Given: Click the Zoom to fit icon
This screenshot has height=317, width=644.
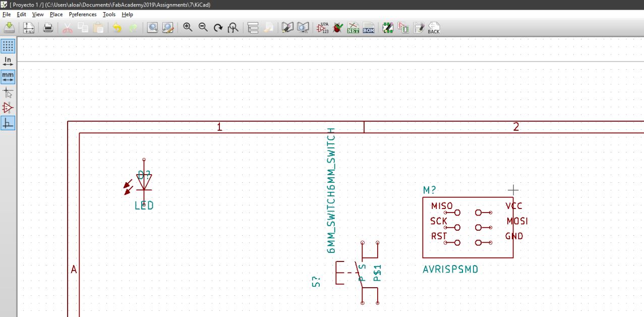Looking at the screenshot, I should (233, 28).
